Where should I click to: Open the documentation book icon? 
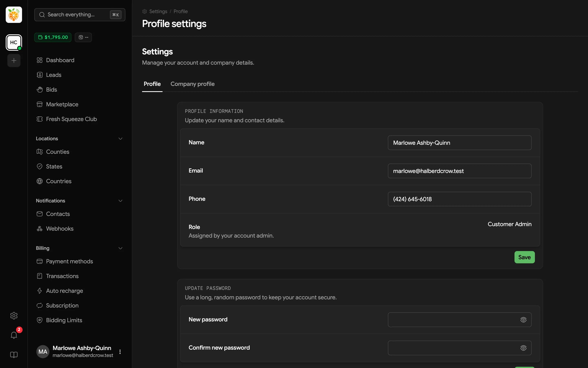pos(14,355)
